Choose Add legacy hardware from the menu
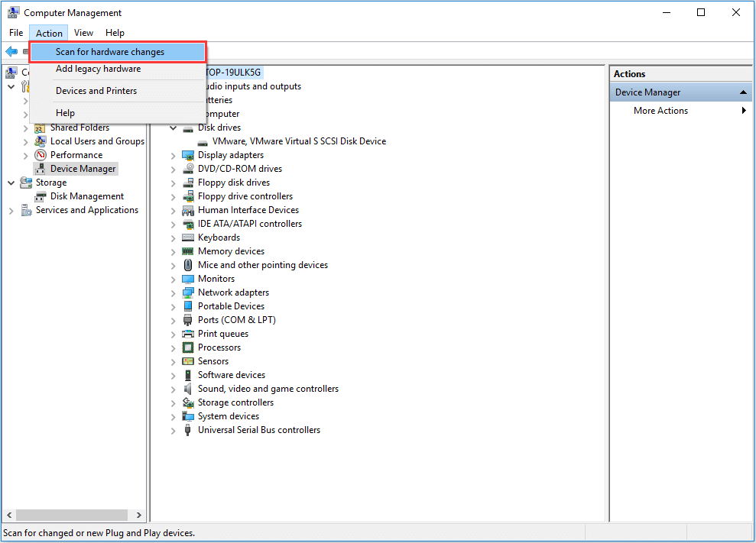Viewport: 756px width, 543px height. (98, 68)
